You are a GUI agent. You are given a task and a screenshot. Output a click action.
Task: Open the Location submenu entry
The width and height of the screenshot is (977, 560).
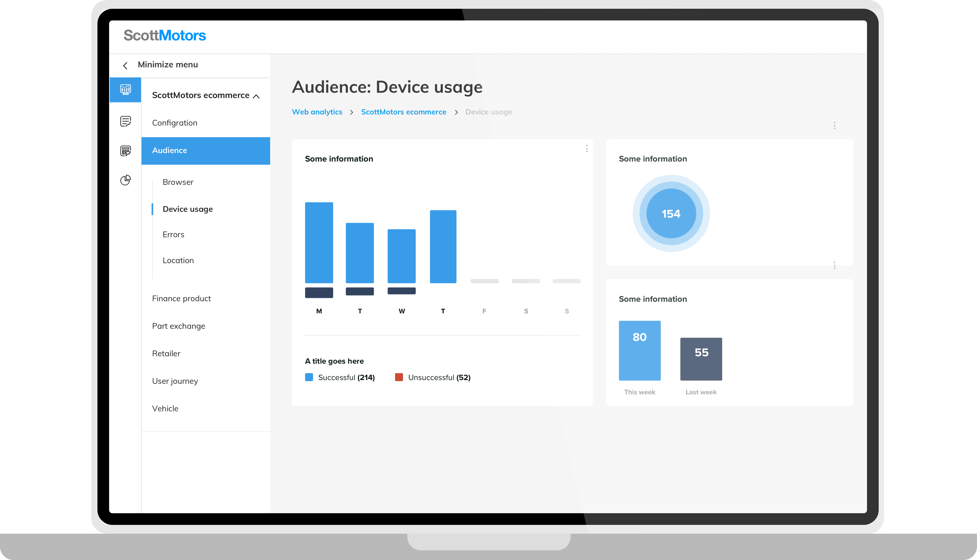(178, 260)
